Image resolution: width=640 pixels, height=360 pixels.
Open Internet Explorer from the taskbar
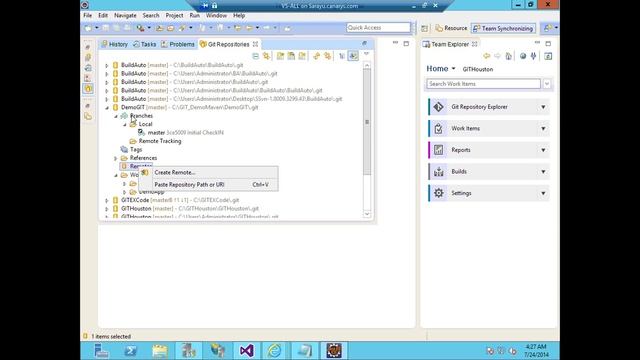point(276,351)
